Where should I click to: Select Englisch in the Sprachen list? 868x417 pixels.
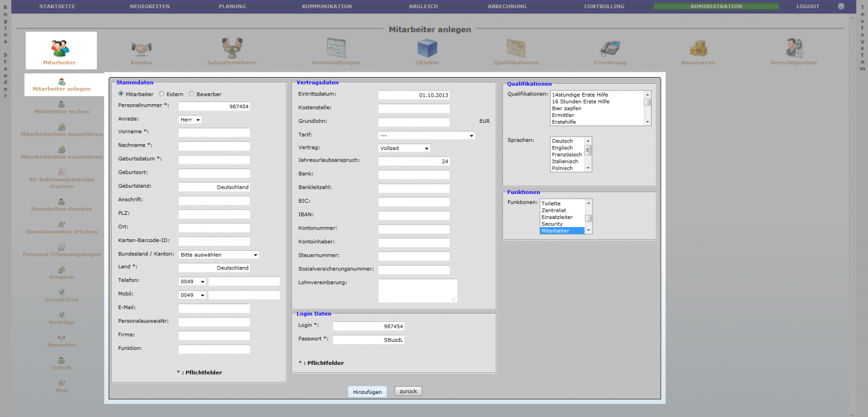[x=562, y=148]
